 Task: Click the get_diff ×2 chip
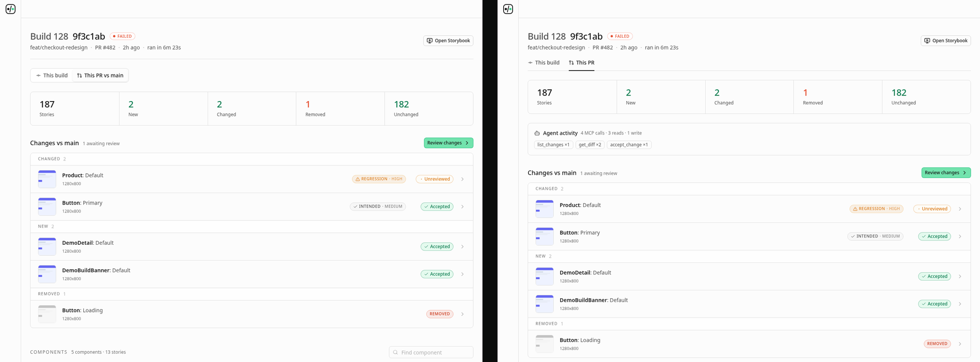coord(589,145)
